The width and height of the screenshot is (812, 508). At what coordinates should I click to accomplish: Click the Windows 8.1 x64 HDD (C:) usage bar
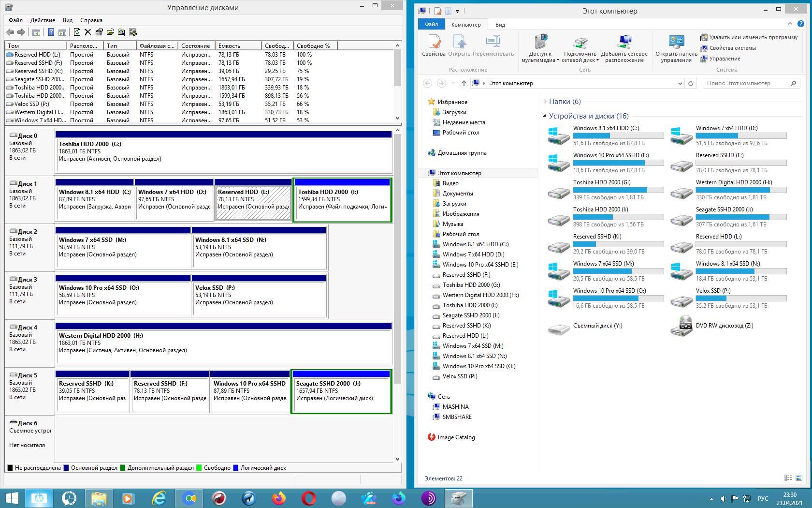coord(618,136)
